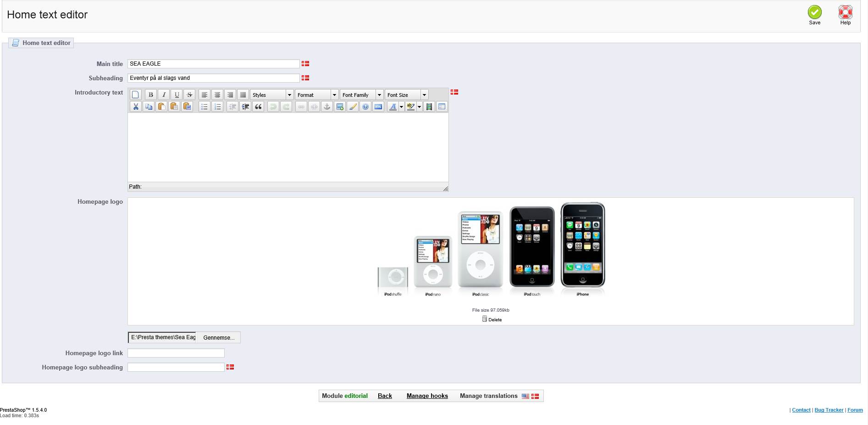Click the Back link

pos(385,396)
